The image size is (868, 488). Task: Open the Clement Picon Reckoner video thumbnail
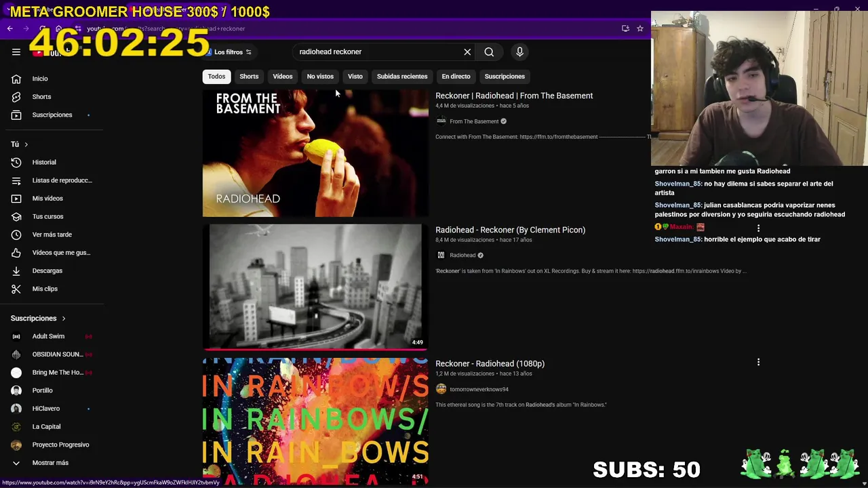[x=315, y=287]
